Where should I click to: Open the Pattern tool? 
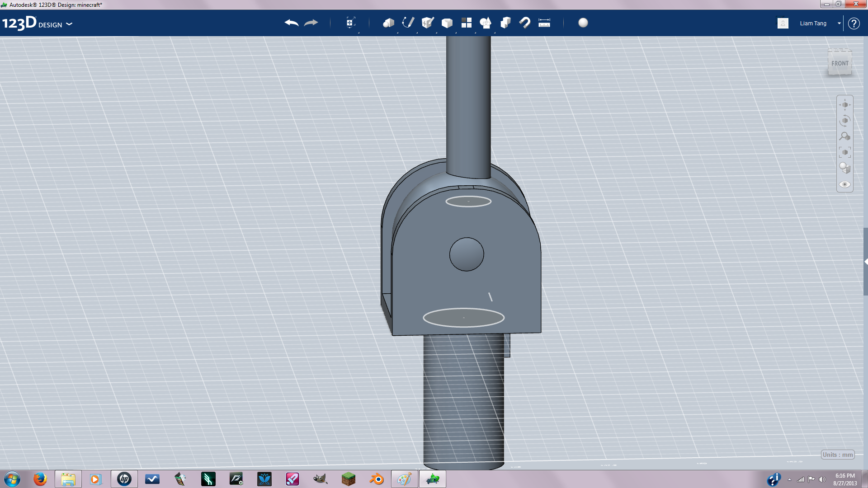467,23
